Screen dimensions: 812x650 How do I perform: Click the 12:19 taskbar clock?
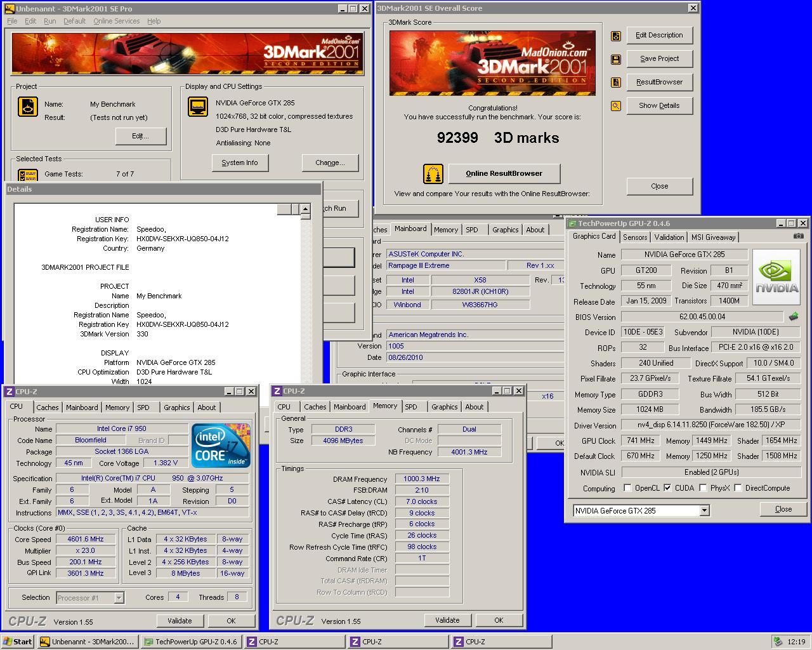coord(796,642)
